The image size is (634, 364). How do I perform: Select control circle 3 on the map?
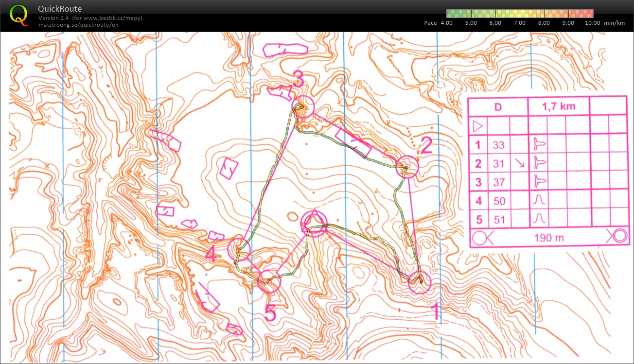coord(303,107)
